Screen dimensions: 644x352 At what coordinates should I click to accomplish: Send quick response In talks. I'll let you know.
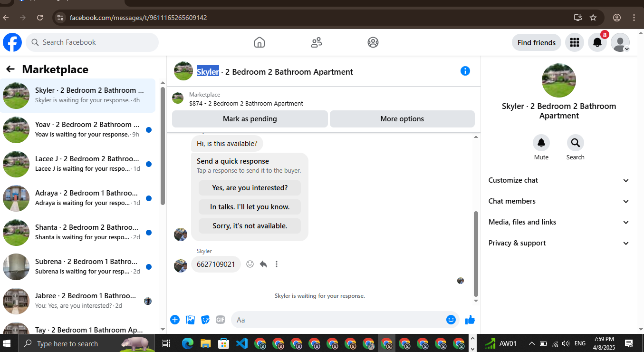click(250, 207)
